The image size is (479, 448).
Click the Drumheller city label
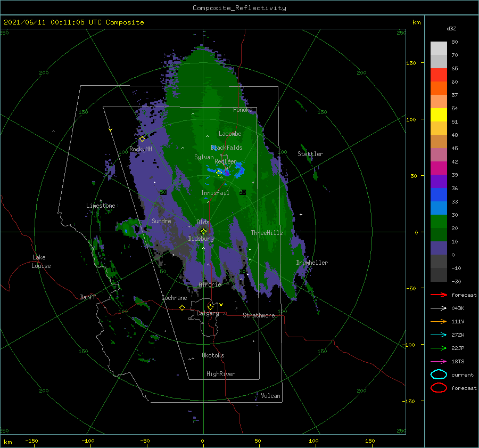(x=312, y=263)
